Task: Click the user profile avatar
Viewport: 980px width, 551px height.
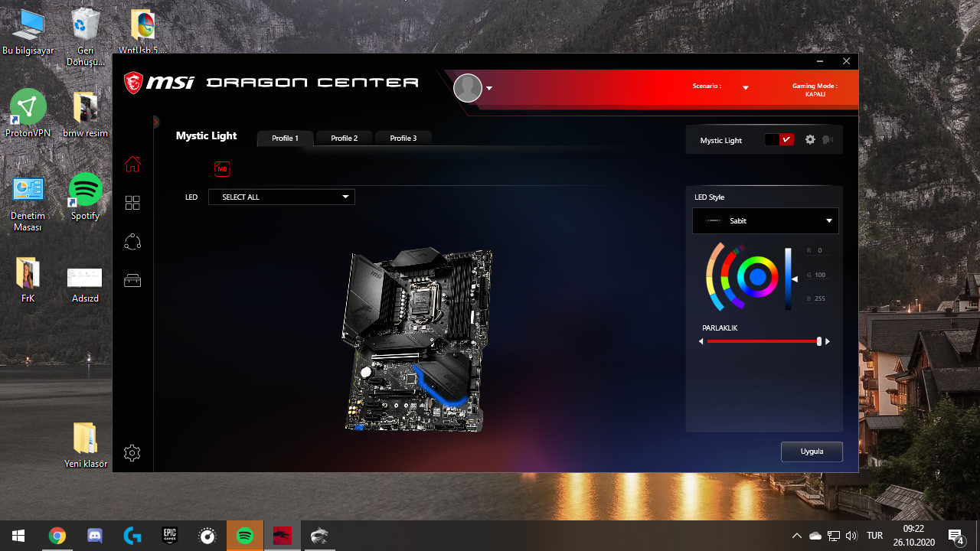Action: point(468,88)
